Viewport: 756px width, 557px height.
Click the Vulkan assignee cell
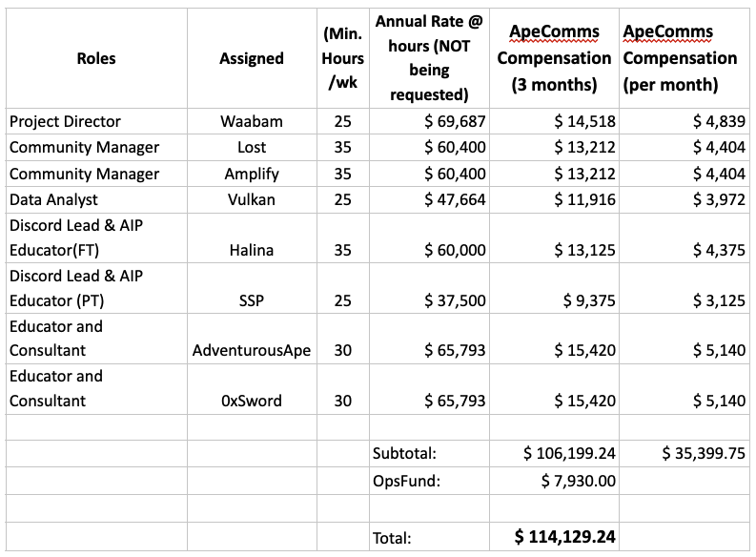point(252,199)
